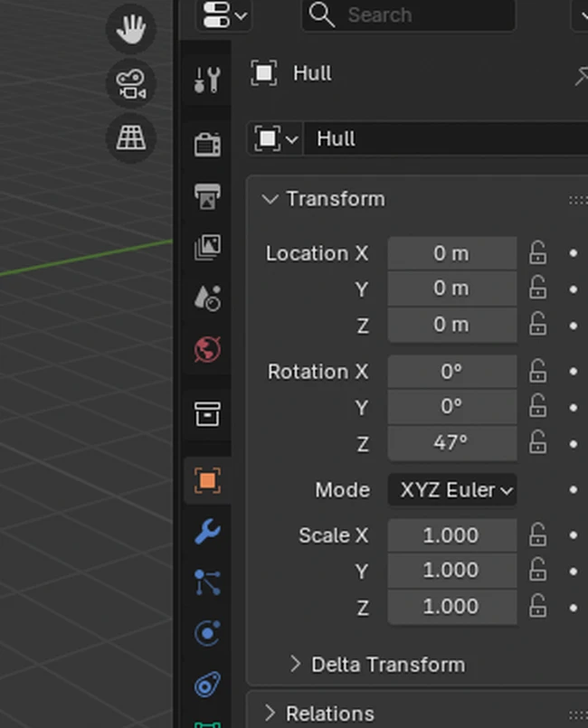588x728 pixels.
Task: Open the Modifiers wrench tab
Action: click(207, 531)
